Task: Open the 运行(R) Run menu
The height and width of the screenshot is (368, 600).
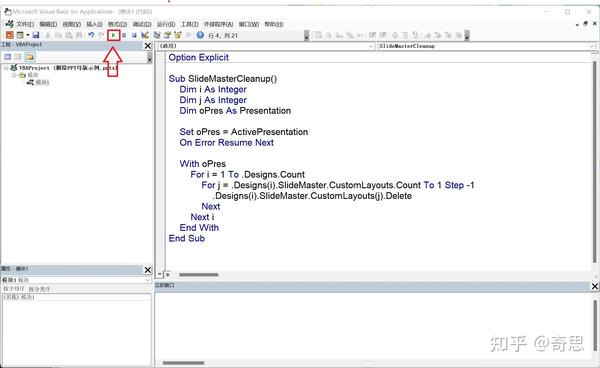Action: pyautogui.click(x=166, y=24)
